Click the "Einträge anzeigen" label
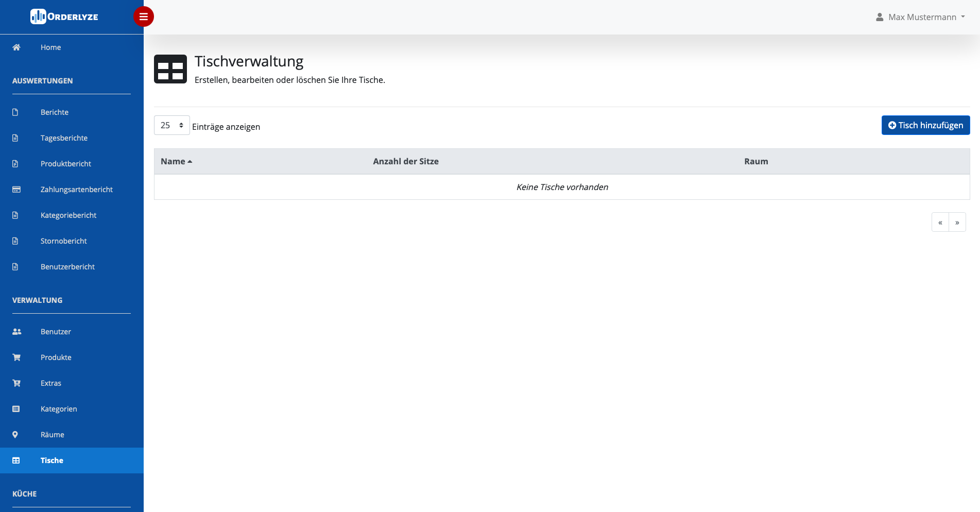Viewport: 980px width, 512px height. (x=226, y=127)
